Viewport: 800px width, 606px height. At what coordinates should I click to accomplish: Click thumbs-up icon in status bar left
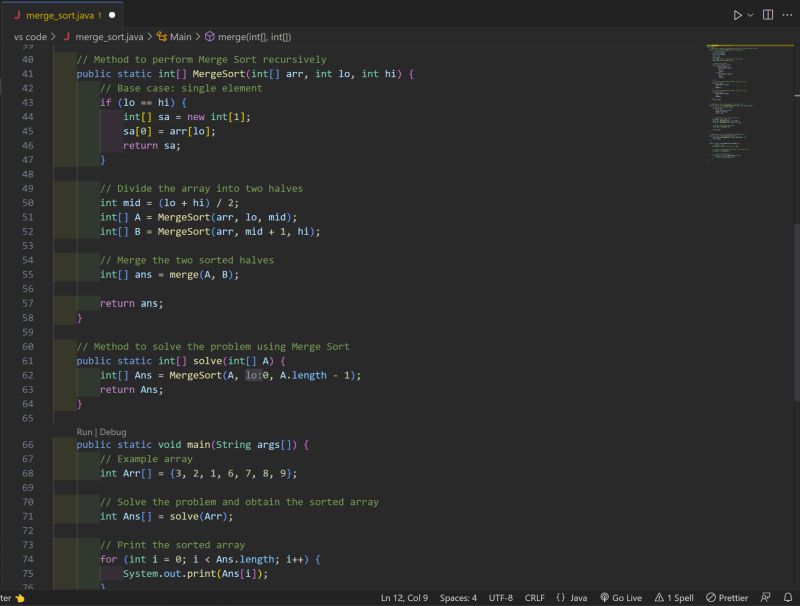20,598
